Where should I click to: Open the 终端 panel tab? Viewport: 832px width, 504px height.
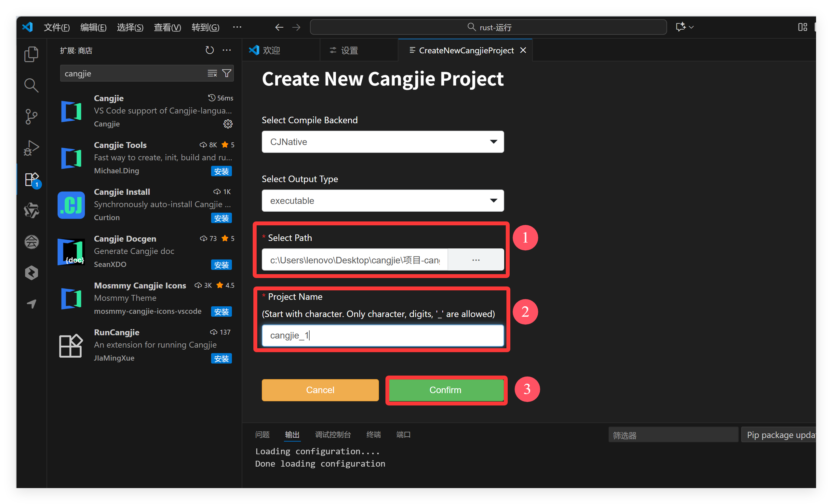click(373, 434)
